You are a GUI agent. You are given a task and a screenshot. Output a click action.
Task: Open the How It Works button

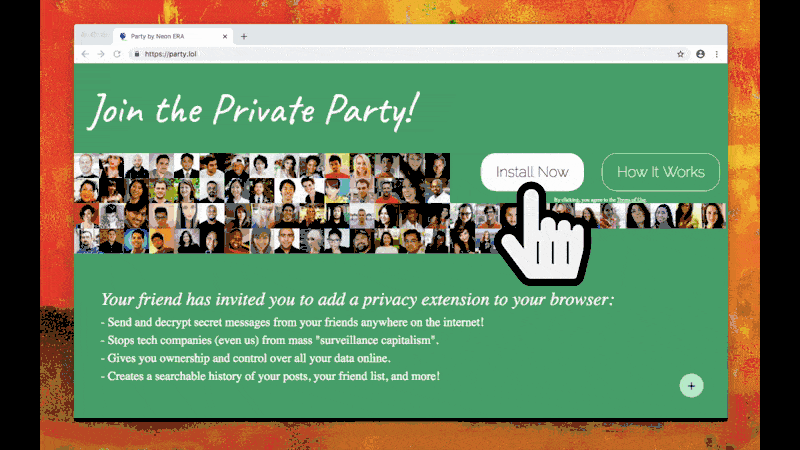click(x=661, y=172)
